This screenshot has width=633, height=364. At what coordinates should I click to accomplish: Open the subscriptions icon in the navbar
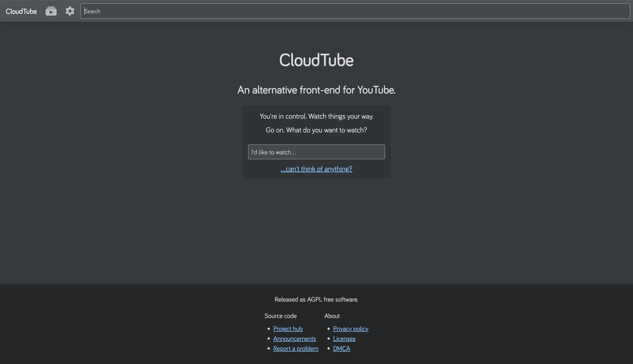[51, 11]
